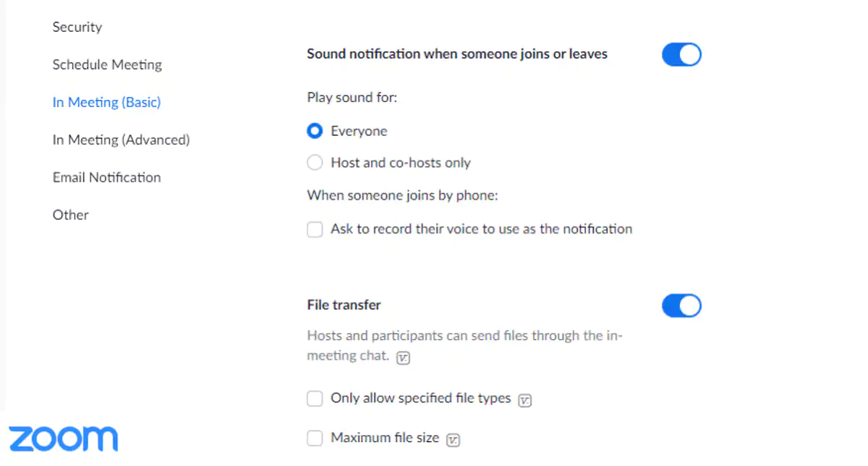868x466 pixels.
Task: Click the badge icon after 'in-meeting chat.'
Action: point(404,357)
